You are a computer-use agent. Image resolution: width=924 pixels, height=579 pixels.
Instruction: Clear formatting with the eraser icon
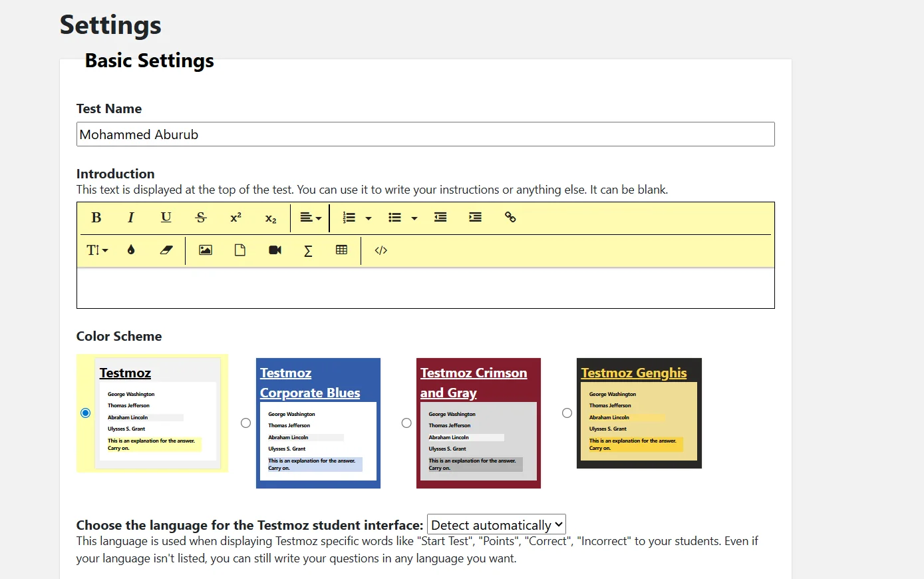click(x=166, y=250)
